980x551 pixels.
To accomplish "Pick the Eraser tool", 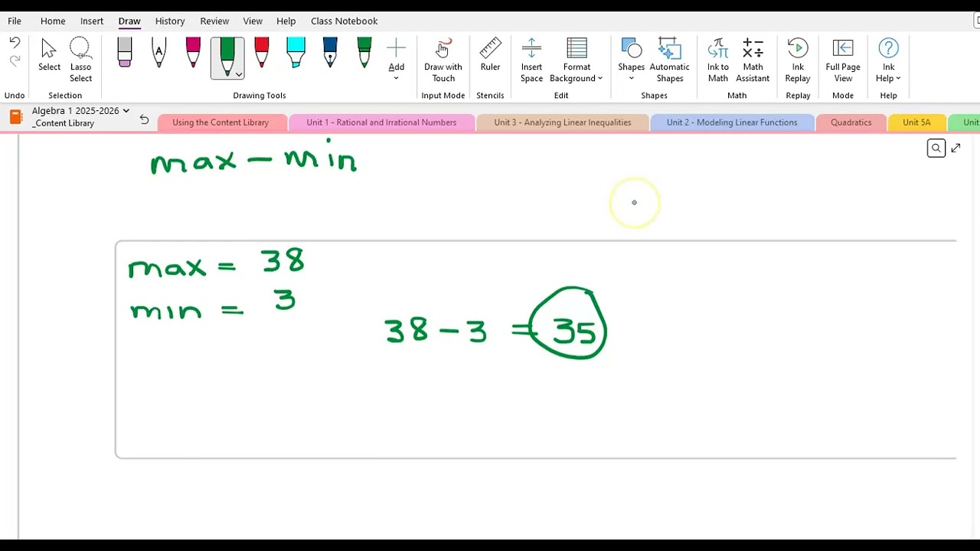I will 125,53.
